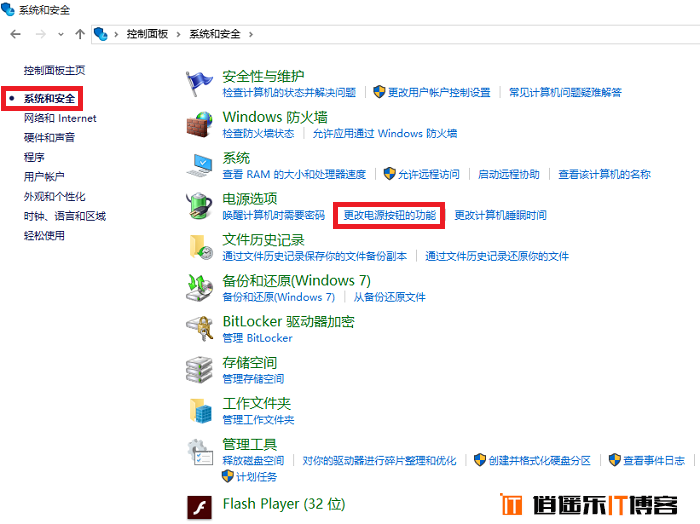Click the shield icon before 更改用户帐户控制设置

point(379,92)
